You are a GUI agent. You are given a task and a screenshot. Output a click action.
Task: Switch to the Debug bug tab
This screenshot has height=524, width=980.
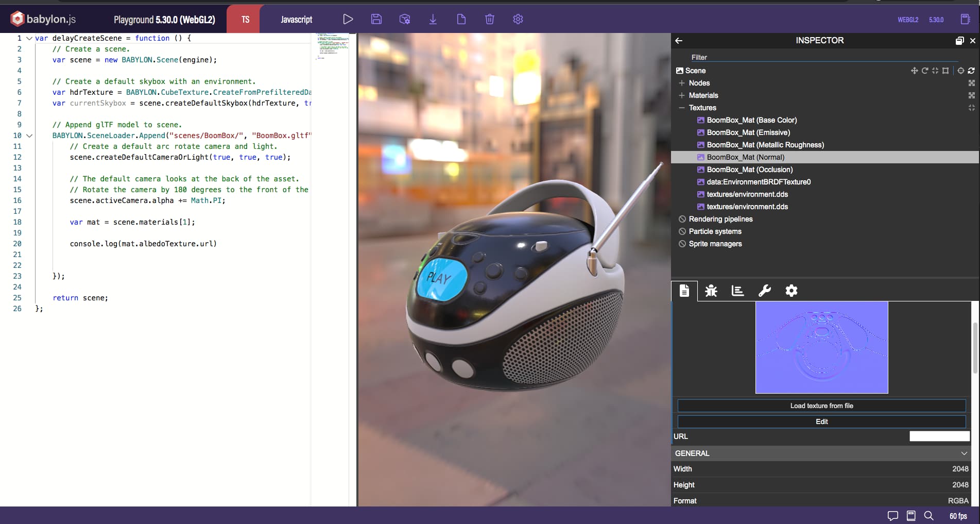711,291
